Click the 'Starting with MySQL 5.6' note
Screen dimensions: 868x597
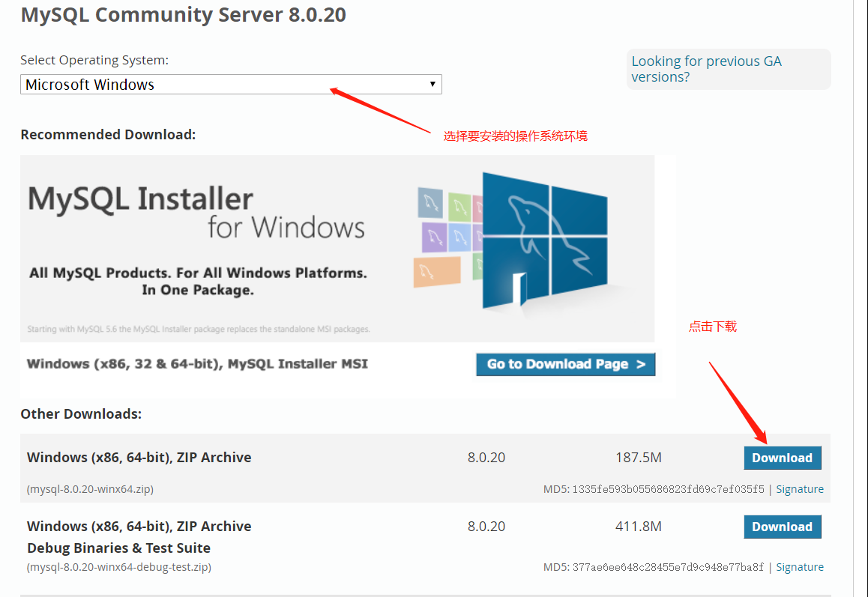(198, 329)
